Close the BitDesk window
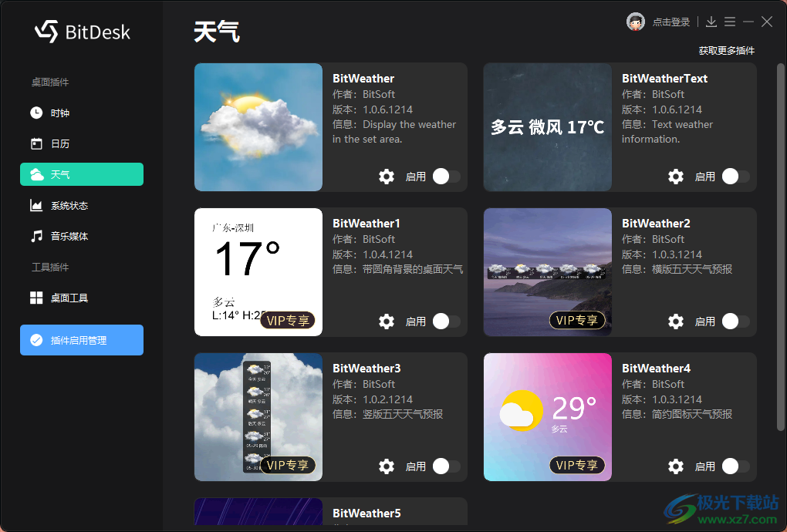The image size is (787, 532). click(x=767, y=22)
